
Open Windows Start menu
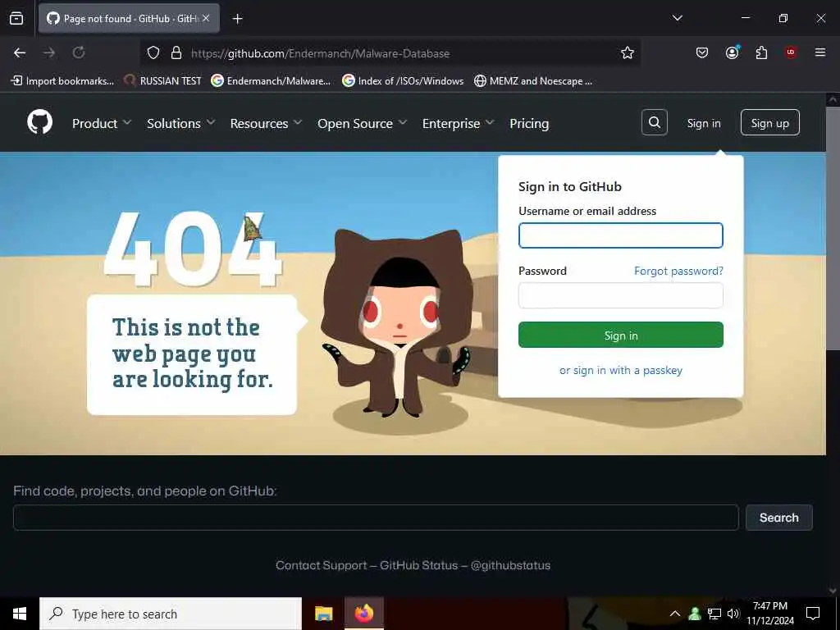20,614
